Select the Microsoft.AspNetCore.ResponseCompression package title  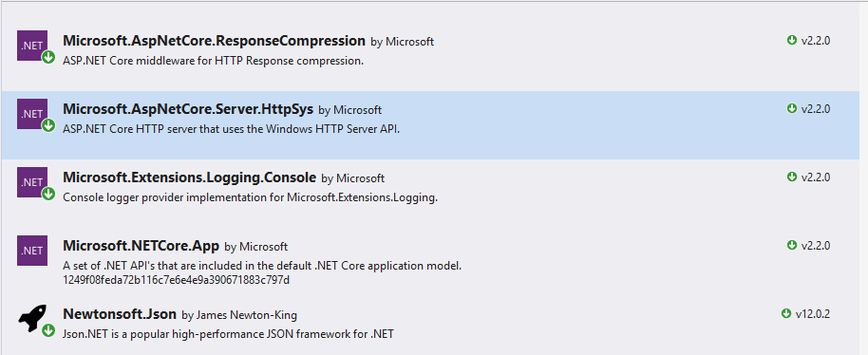coord(215,41)
